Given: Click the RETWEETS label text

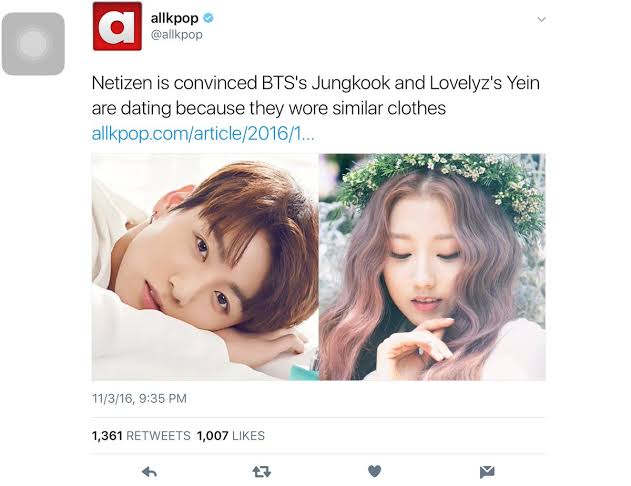Looking at the screenshot, I should pos(158,435).
